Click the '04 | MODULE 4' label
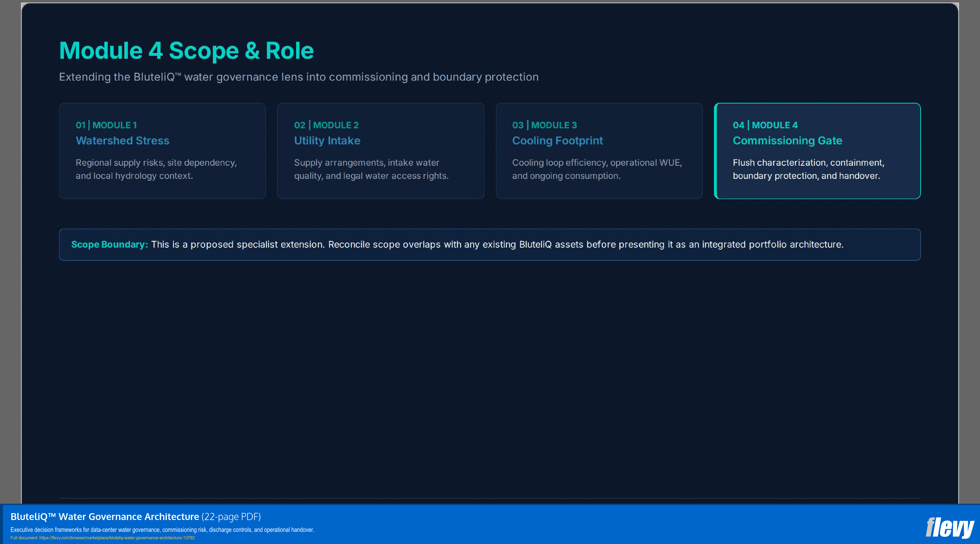980x544 pixels. [x=765, y=125]
